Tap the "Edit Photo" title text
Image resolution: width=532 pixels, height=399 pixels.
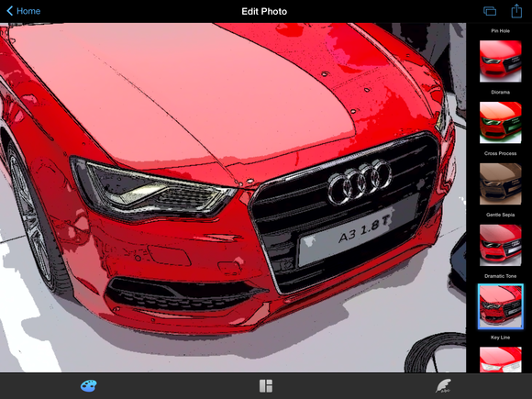[x=264, y=12]
